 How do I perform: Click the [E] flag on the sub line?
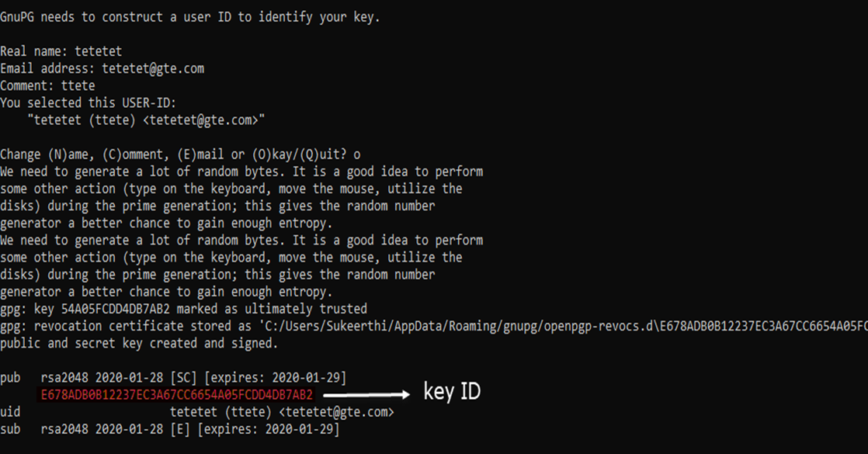tap(180, 429)
